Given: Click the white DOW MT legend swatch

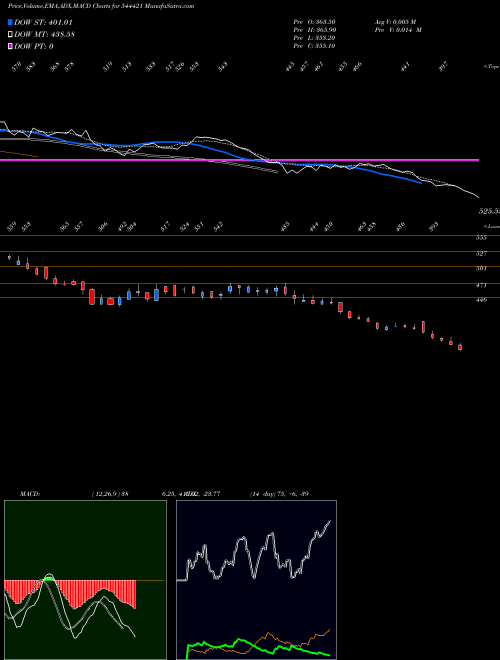Looking at the screenshot, I should pos(11,35).
